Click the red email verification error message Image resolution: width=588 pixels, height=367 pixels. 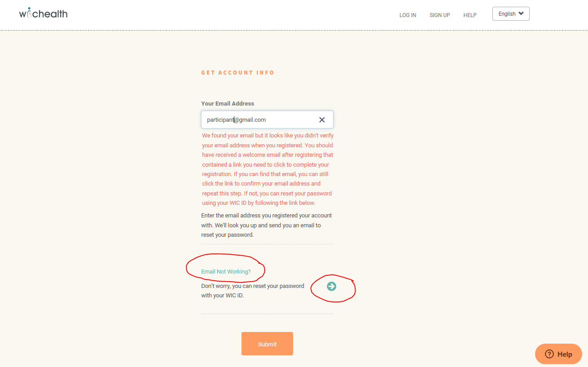pos(268,169)
